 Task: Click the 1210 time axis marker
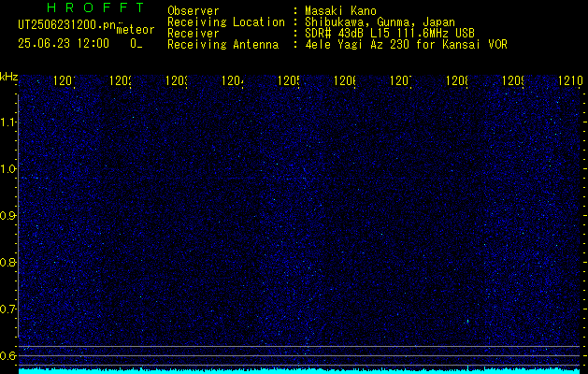click(x=570, y=80)
